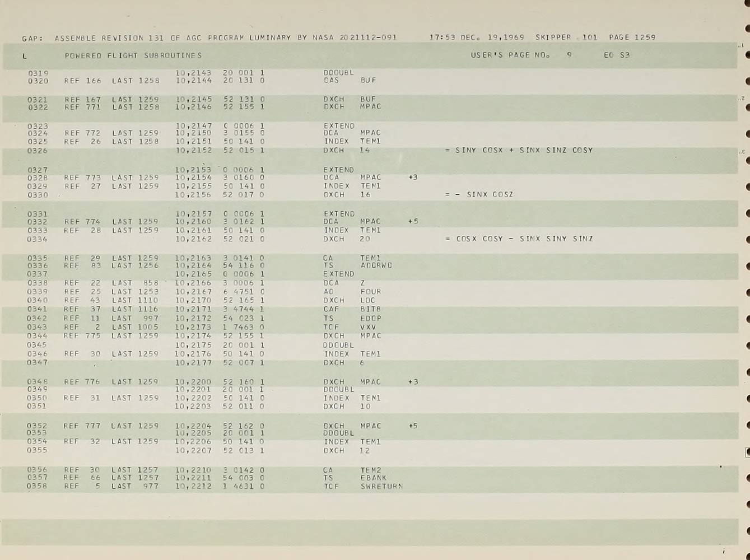Click the reference 'REF 771'
Image resolution: width=750 pixels, height=560 pixels.
pos(83,107)
